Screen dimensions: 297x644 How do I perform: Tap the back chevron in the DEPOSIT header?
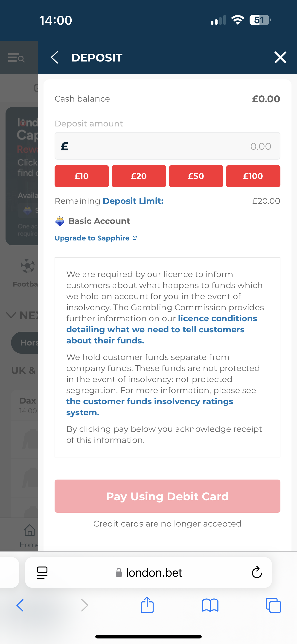pos(55,57)
